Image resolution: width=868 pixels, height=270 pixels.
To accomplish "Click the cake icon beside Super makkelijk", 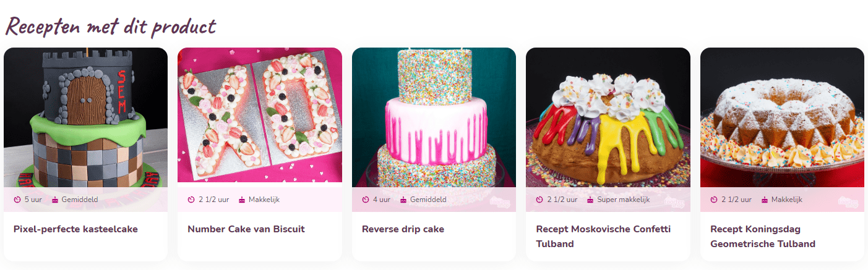I will click(590, 200).
